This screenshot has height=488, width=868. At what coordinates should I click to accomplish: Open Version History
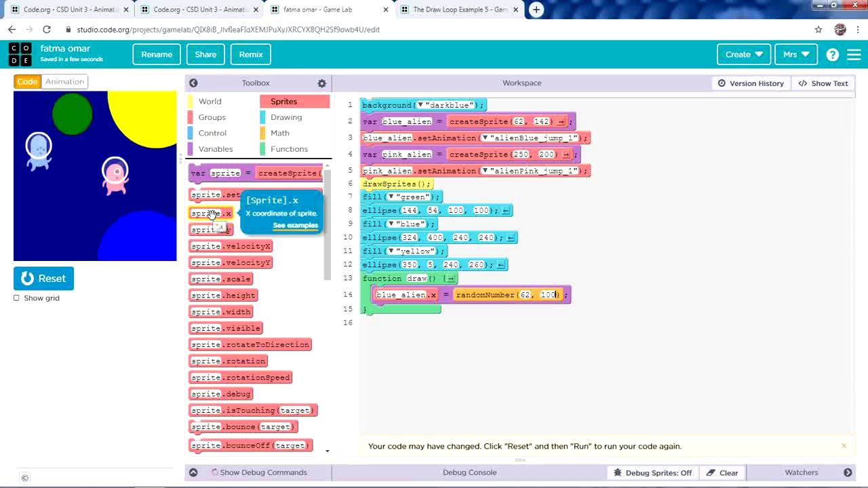[x=751, y=83]
